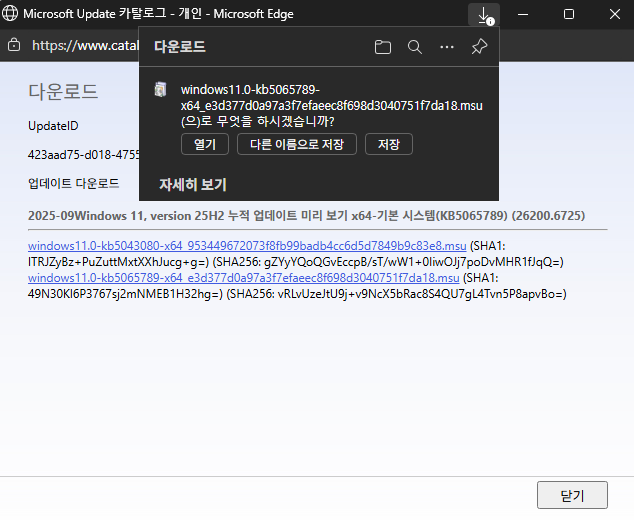The height and width of the screenshot is (520, 634).
Task: Click the download filename in the downloads panel
Action: (332, 97)
